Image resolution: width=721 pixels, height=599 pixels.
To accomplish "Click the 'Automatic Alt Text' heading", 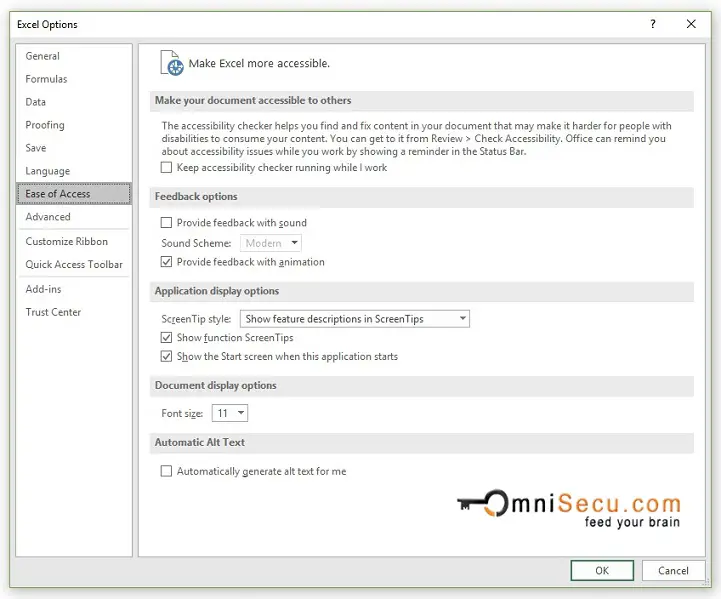I will coord(200,442).
